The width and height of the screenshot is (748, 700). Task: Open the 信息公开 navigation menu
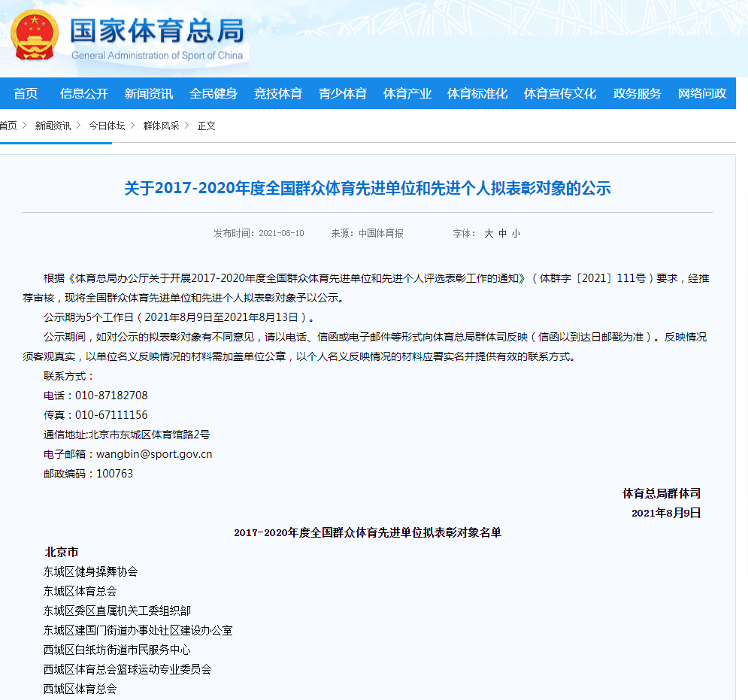84,94
